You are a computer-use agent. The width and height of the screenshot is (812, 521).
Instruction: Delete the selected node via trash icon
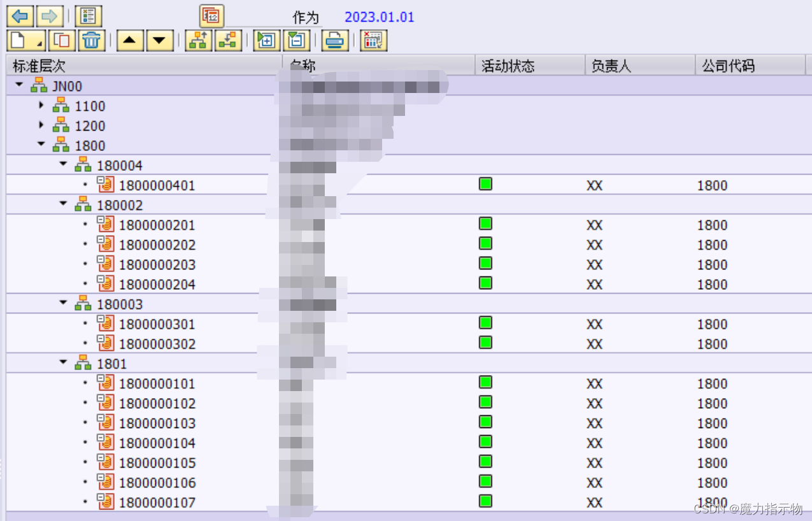(92, 40)
